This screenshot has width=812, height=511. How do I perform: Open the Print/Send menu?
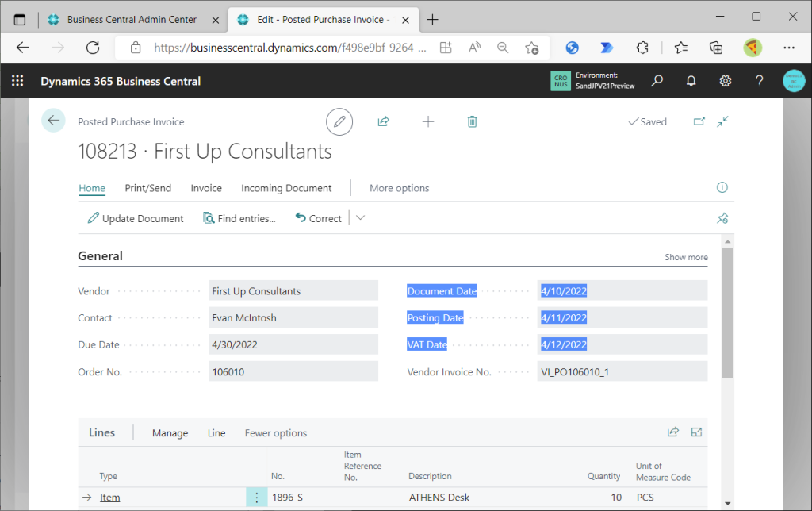pyautogui.click(x=148, y=188)
